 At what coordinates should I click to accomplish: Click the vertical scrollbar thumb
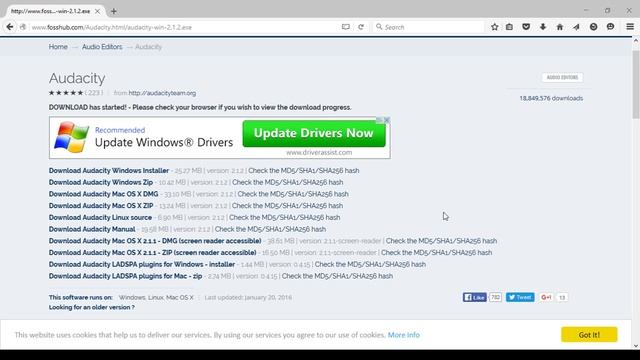pyautogui.click(x=636, y=84)
